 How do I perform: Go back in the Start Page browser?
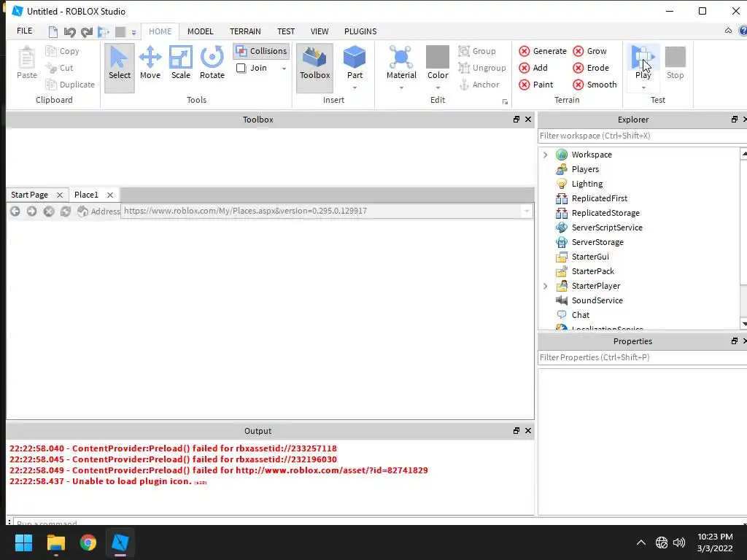[15, 211]
